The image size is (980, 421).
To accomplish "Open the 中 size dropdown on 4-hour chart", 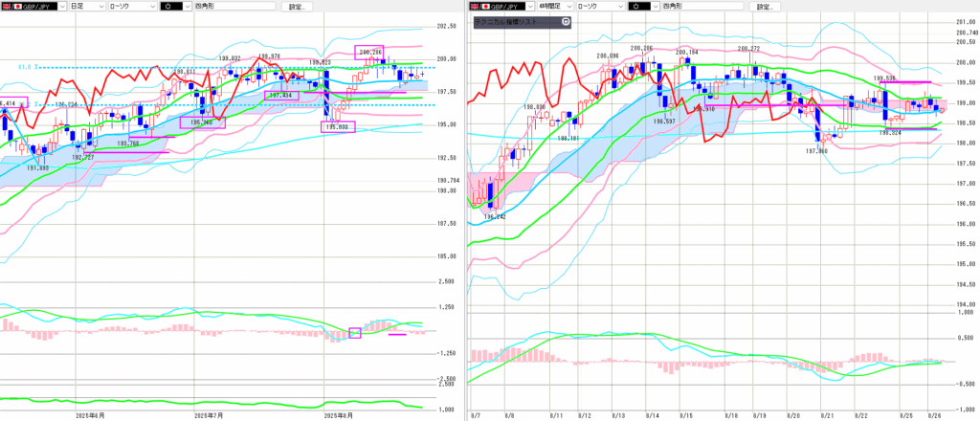I will (x=656, y=7).
